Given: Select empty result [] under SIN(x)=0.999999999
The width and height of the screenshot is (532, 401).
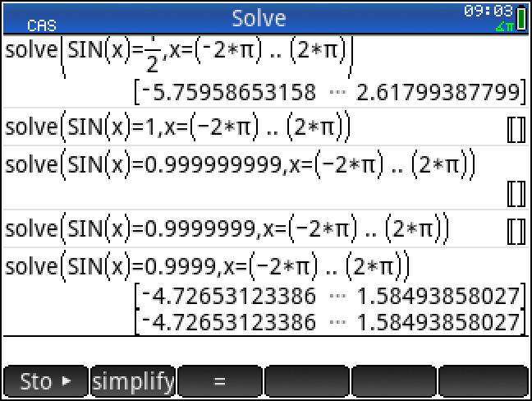Looking at the screenshot, I should (x=516, y=194).
